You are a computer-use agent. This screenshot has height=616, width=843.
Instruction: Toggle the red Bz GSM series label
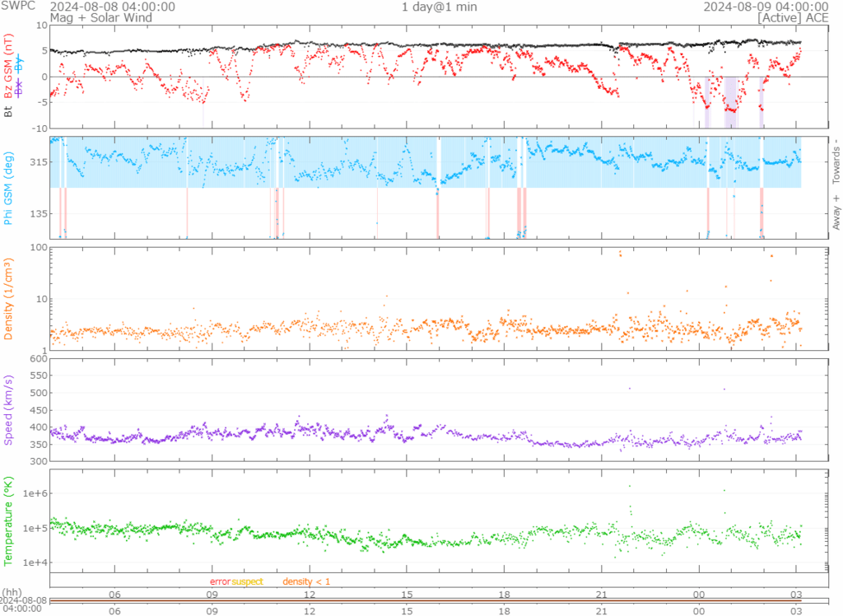click(9, 68)
